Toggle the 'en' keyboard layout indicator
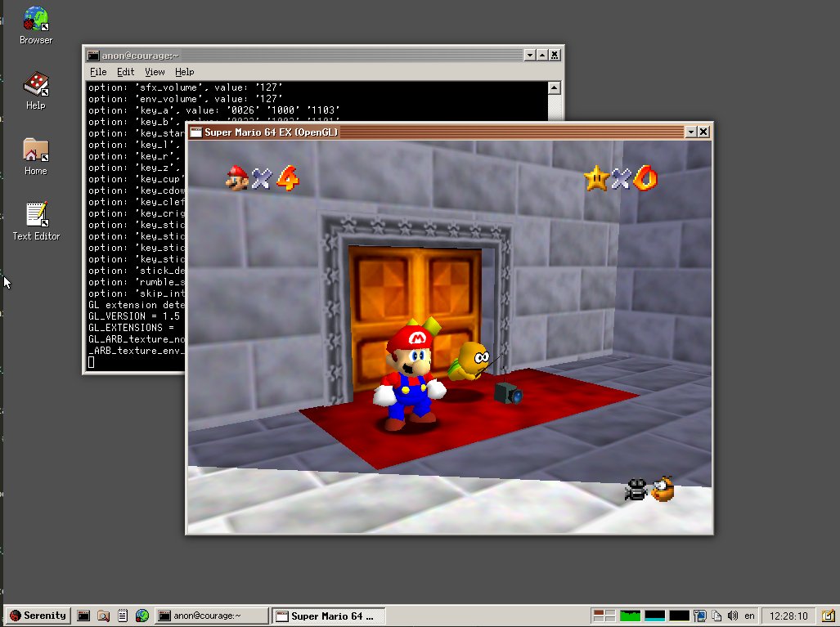Viewport: 840px width, 627px height. [749, 616]
